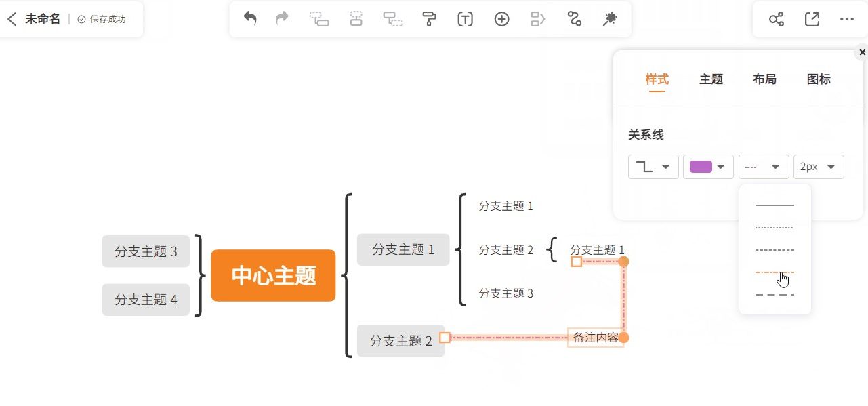Choose the dash-dot line style option
The height and width of the screenshot is (406, 868).
774,272
